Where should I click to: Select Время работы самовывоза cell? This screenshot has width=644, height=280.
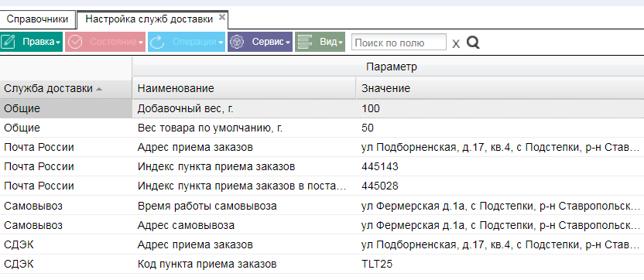244,206
